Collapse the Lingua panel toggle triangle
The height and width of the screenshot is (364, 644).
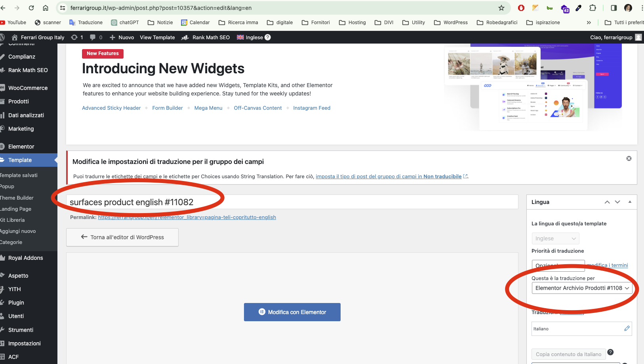coord(630,202)
